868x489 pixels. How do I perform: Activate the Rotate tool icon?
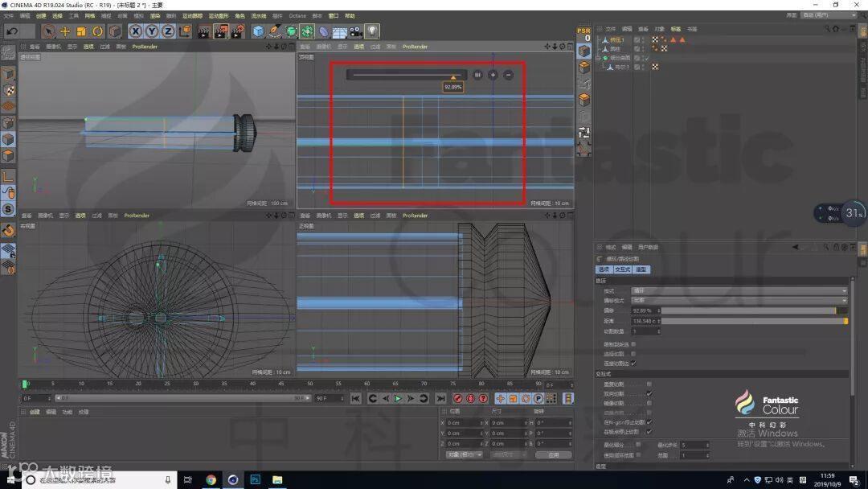click(98, 31)
